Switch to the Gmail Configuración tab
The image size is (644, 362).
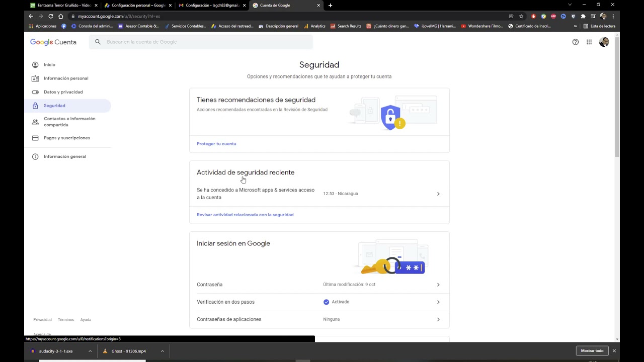212,5
